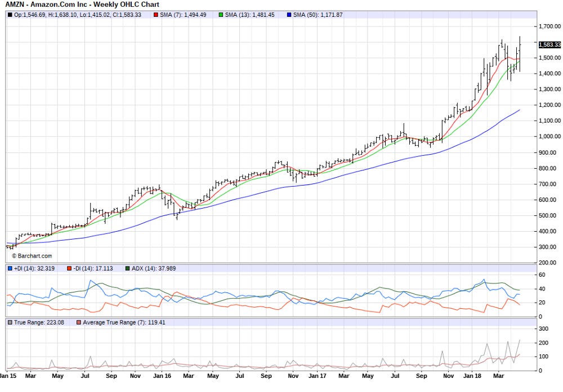
Task: Click the Average True Range (7) legend marker
Action: point(78,322)
